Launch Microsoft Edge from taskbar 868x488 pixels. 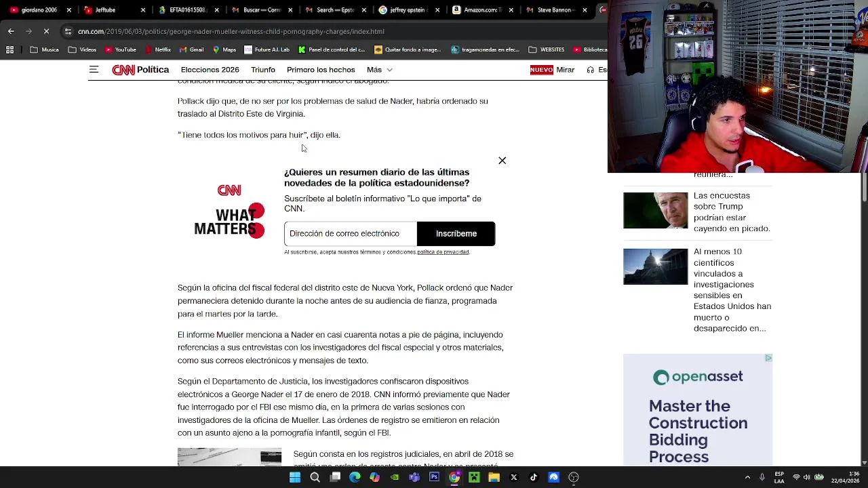(355, 477)
